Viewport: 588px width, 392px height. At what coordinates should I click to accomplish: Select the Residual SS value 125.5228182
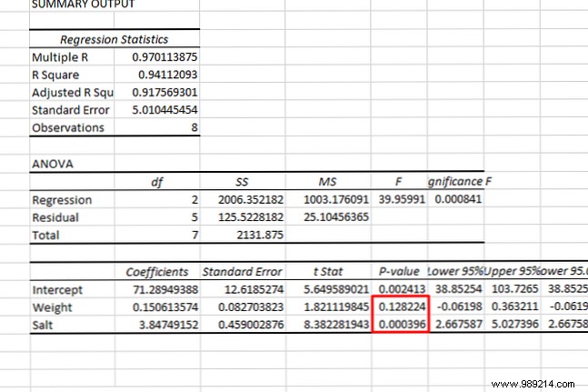coord(251,217)
